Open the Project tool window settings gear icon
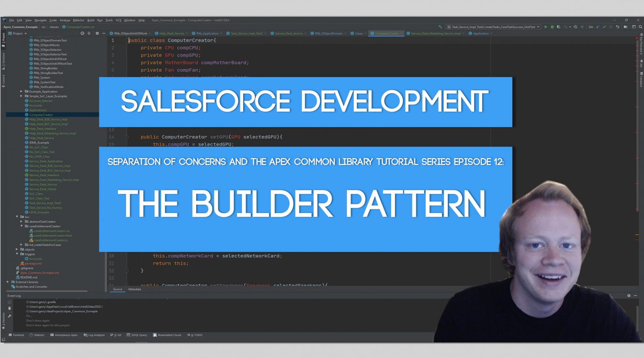Screen dimensions: 644x358 pyautogui.click(x=97, y=34)
